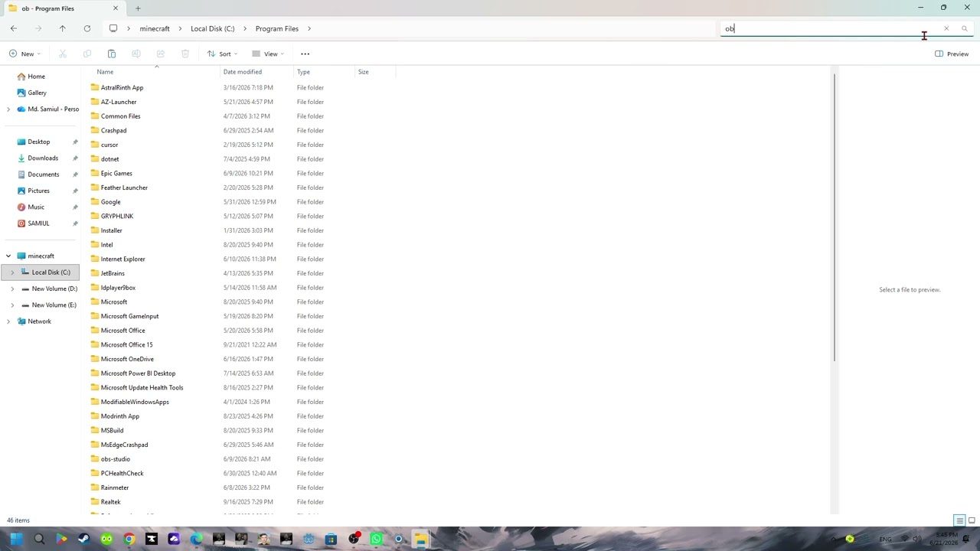Refresh the Program Files view
Image resolution: width=980 pixels, height=551 pixels.
point(87,28)
